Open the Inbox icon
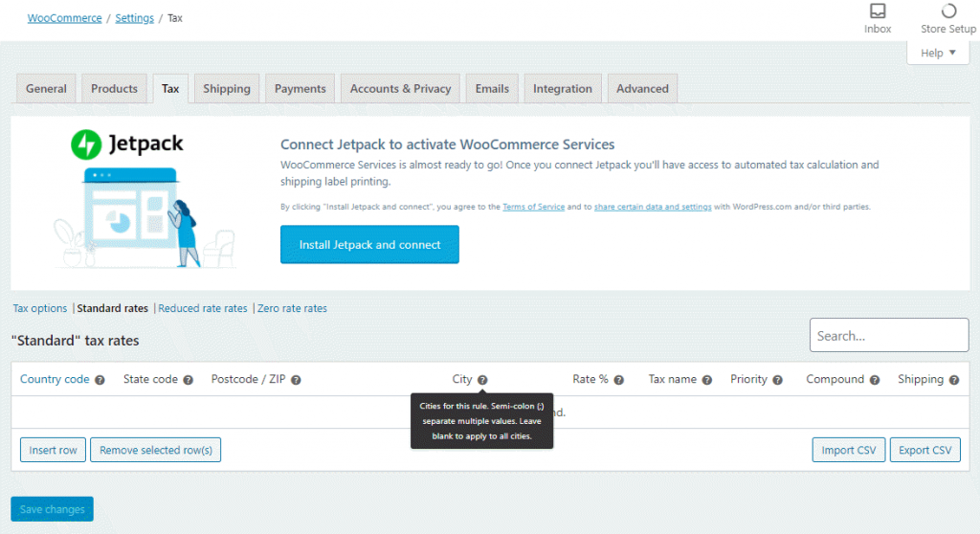 coord(878,11)
